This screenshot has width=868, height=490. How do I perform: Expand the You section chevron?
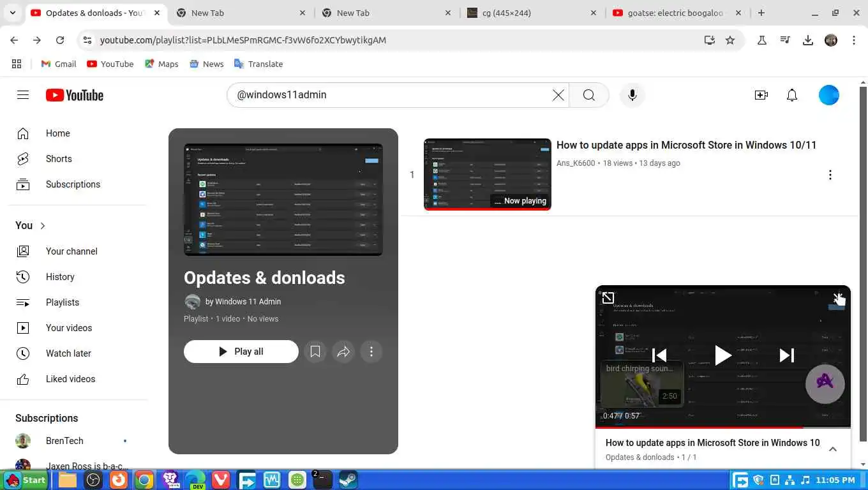coord(43,226)
